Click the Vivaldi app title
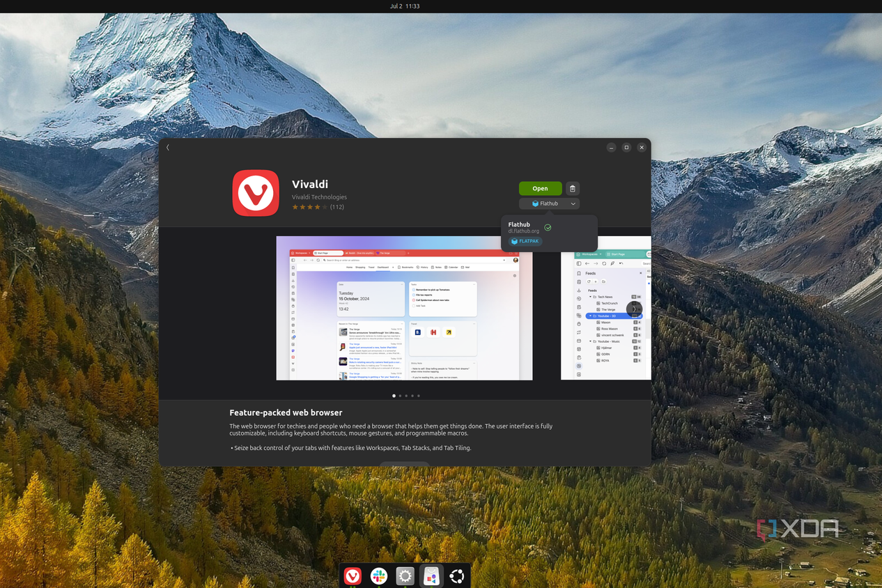The height and width of the screenshot is (588, 882). pos(310,185)
